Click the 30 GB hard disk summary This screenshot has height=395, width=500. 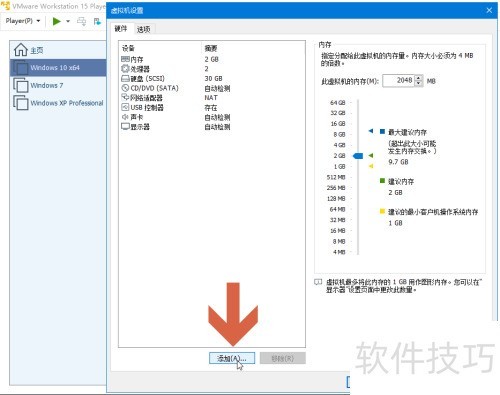point(213,79)
